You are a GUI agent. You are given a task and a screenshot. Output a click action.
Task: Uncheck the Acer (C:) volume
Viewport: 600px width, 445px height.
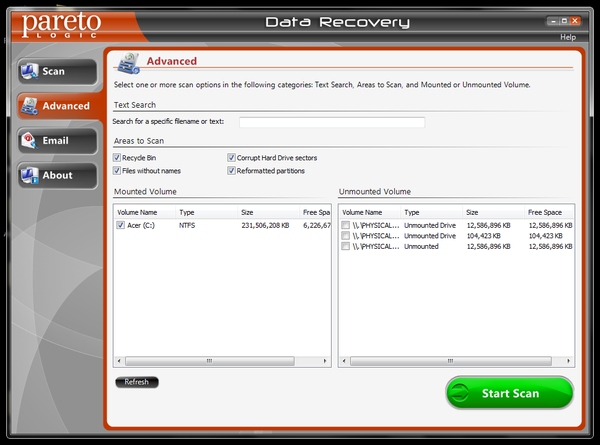tap(121, 225)
